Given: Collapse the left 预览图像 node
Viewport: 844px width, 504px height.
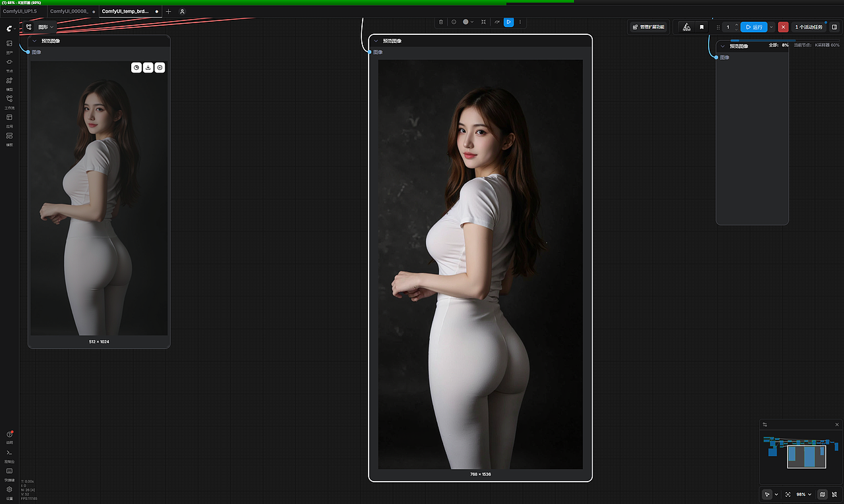Looking at the screenshot, I should (34, 41).
